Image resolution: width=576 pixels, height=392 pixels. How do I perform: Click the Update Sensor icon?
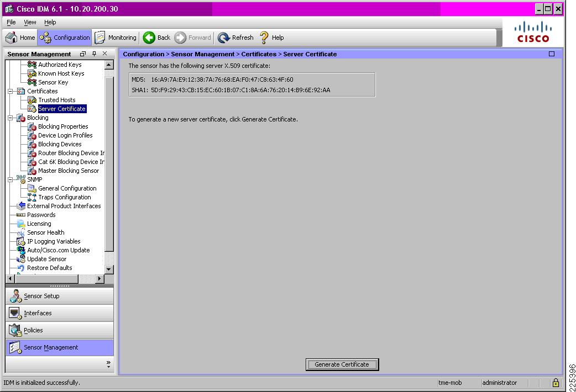(x=21, y=259)
